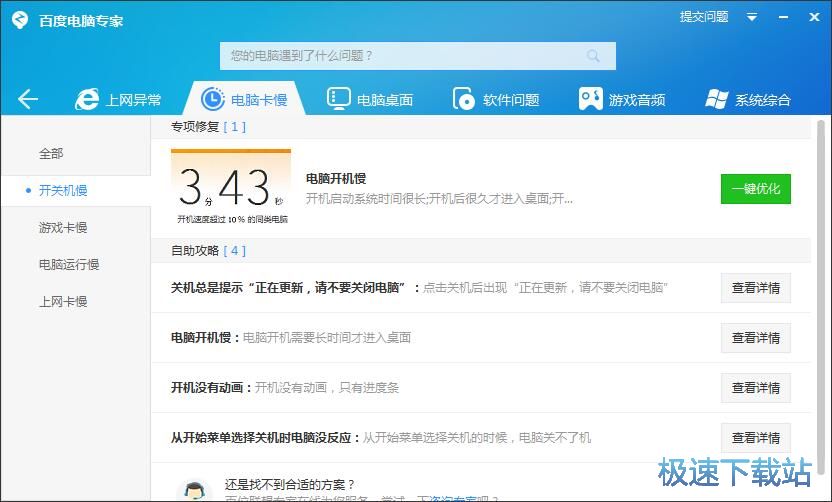View details for 电脑开机慢 guide row

coord(756,338)
